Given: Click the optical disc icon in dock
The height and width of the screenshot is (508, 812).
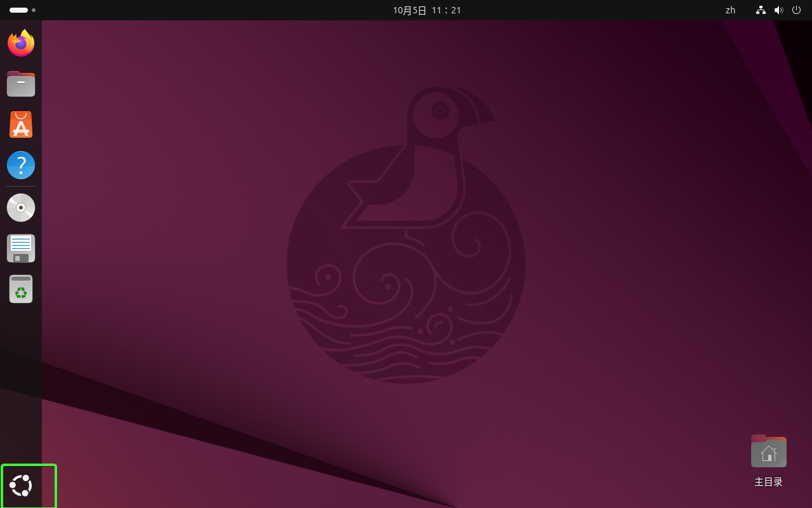Looking at the screenshot, I should [21, 208].
